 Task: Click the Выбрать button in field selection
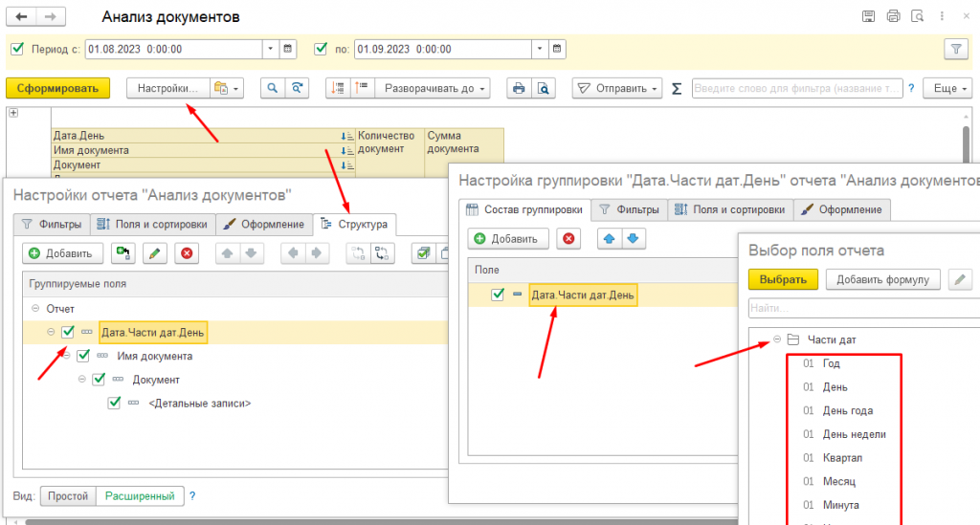783,279
